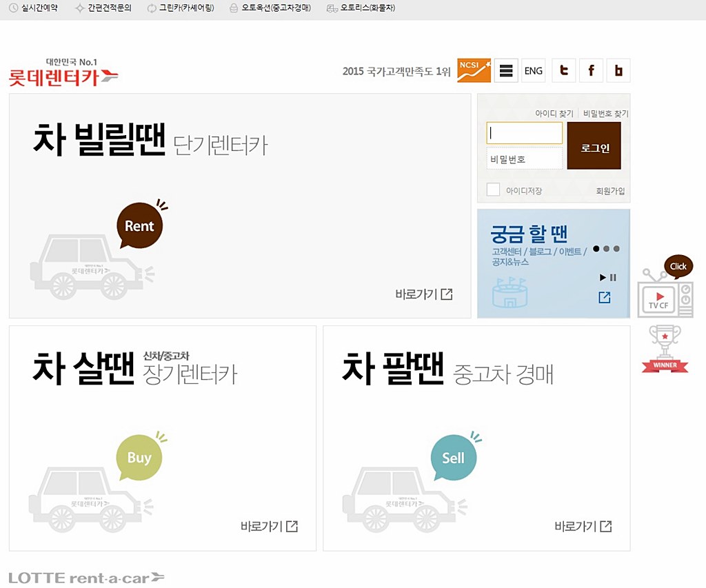
Task: Select the third banner slide dot
Action: pos(616,249)
